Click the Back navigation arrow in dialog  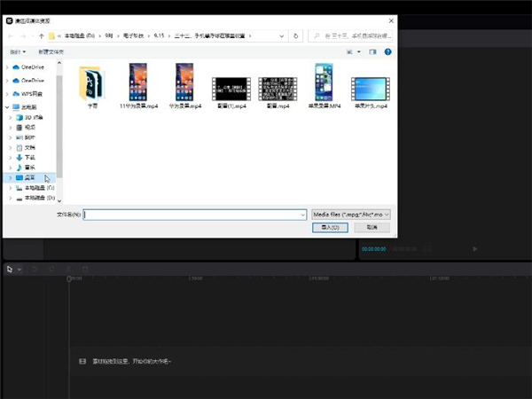point(11,36)
